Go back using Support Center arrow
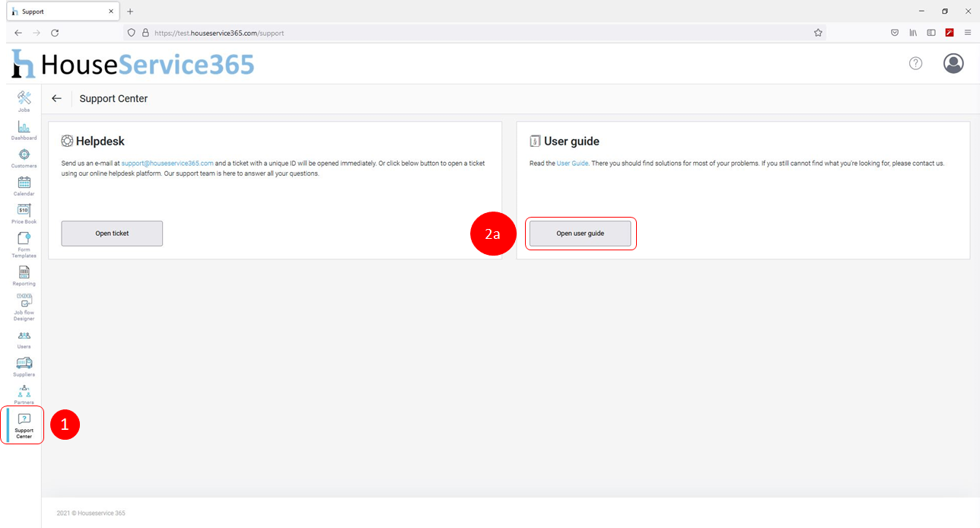The width and height of the screenshot is (980, 528). pos(56,98)
